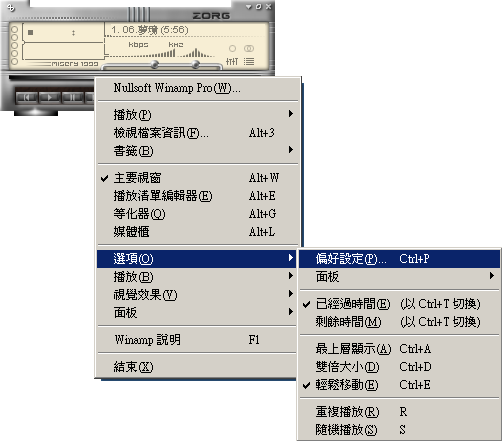Toggle the 等化器(Q) equalizer window
502x441 pixels.
coord(198,214)
